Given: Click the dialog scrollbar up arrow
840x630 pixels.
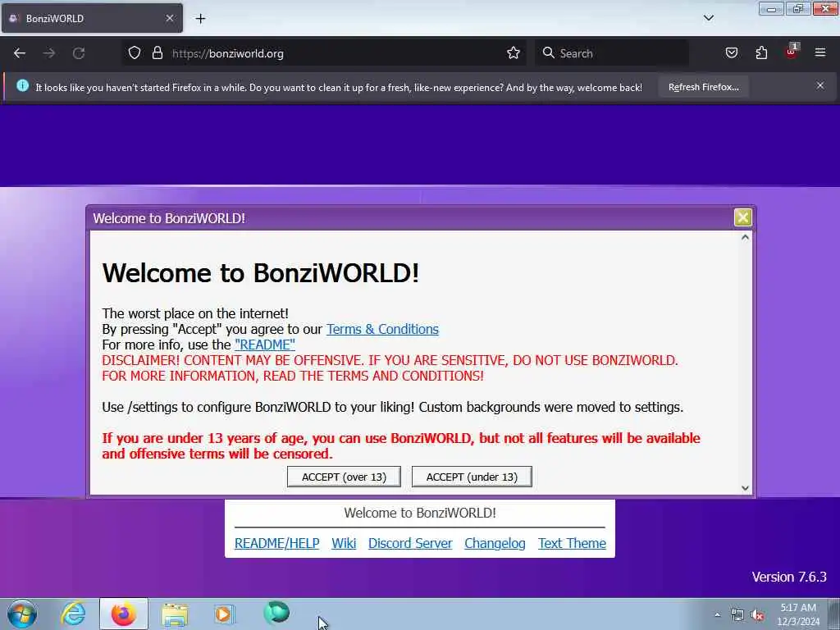Looking at the screenshot, I should (x=745, y=237).
